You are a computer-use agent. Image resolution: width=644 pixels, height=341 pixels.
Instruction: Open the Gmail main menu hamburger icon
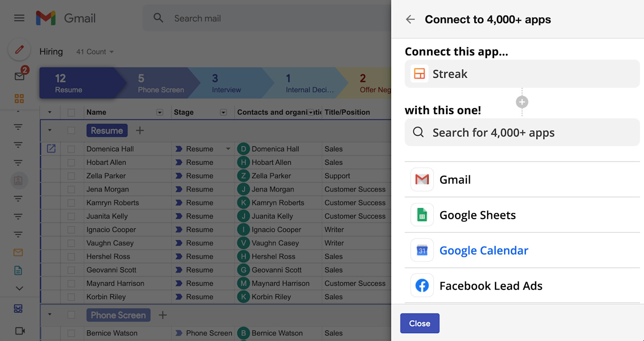19,18
